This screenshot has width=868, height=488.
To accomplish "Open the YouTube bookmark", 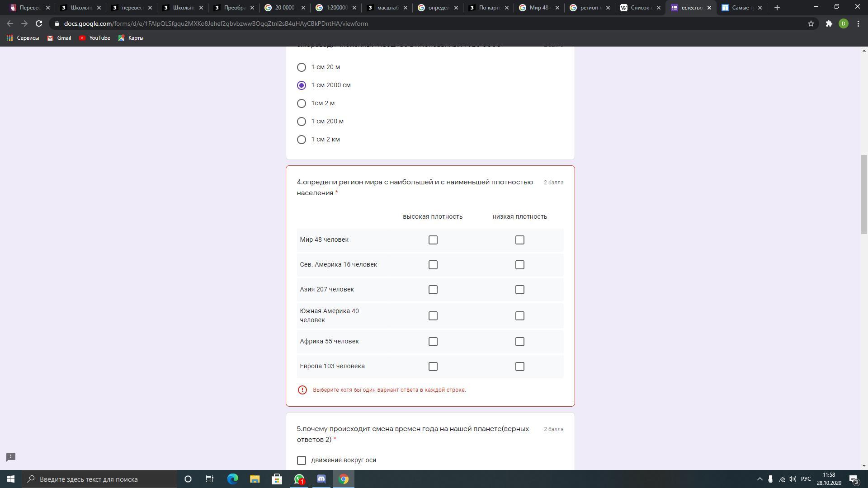I will (94, 38).
